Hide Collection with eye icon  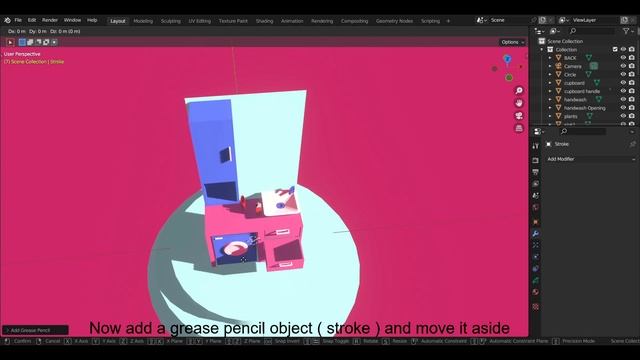(x=623, y=49)
